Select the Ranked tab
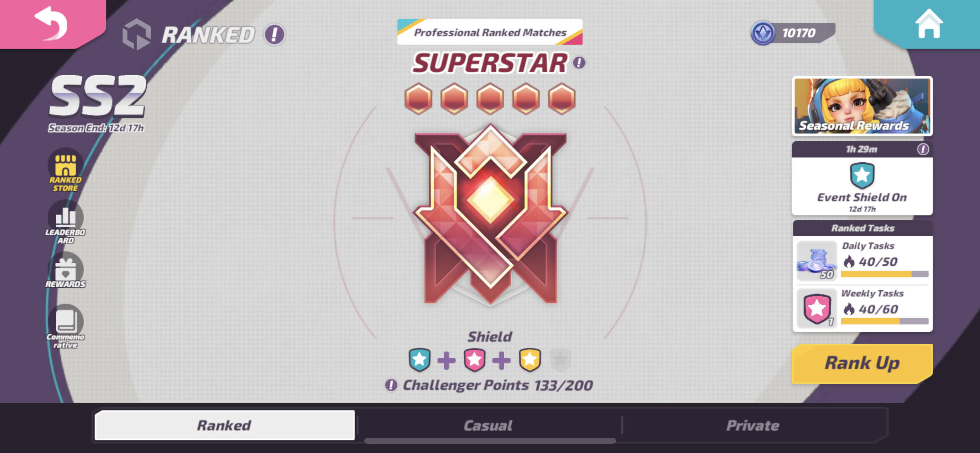The image size is (980, 453). (x=224, y=425)
